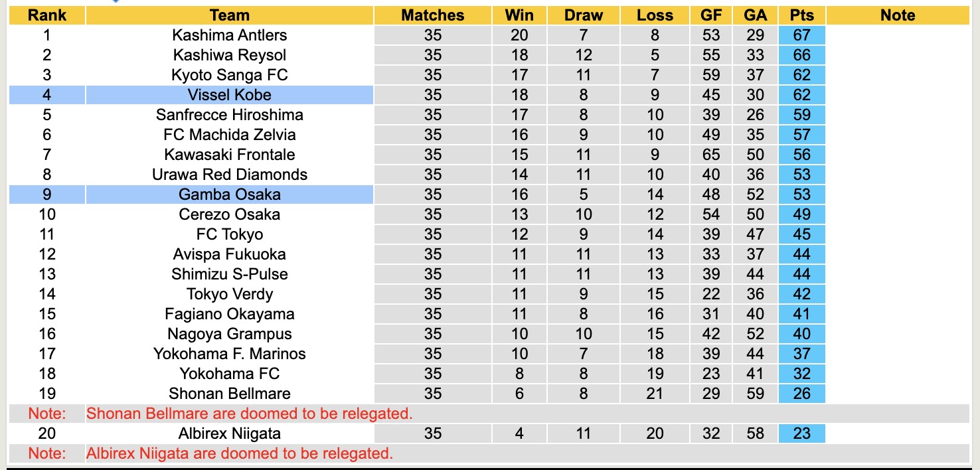Click Kashima Antlers' 67 points cell
Viewport: 980px width, 470px height.
point(802,35)
